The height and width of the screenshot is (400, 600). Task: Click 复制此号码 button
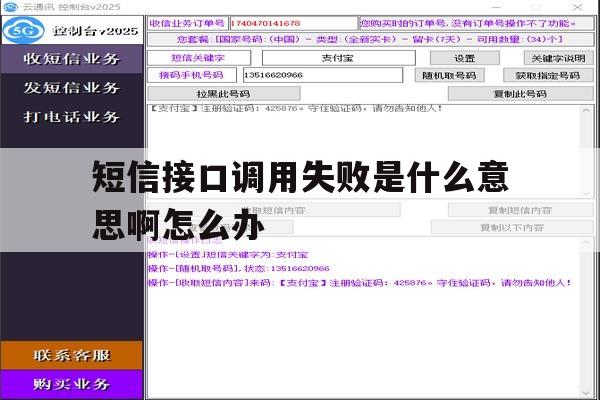point(520,94)
